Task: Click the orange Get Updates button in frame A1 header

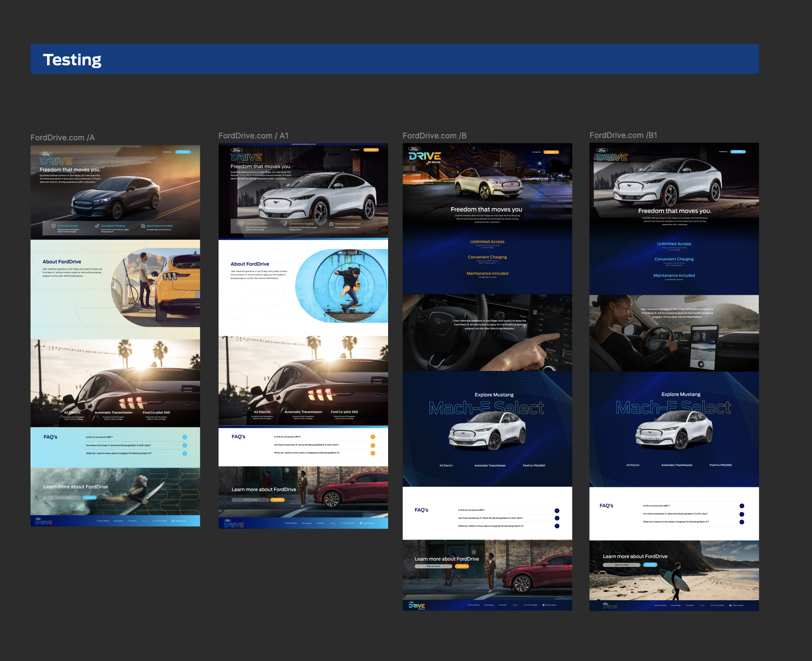Action: [x=371, y=150]
